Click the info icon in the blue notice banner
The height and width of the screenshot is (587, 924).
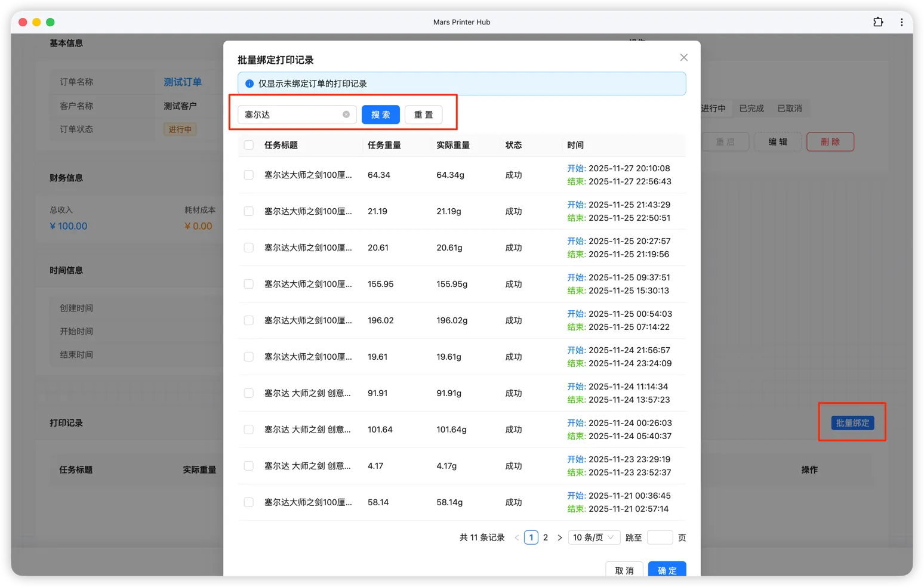click(x=249, y=84)
